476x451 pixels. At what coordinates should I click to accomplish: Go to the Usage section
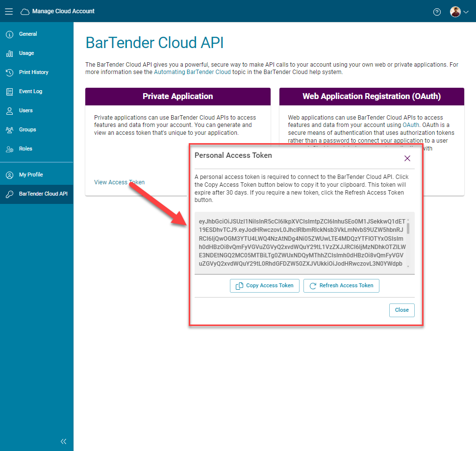[36, 53]
